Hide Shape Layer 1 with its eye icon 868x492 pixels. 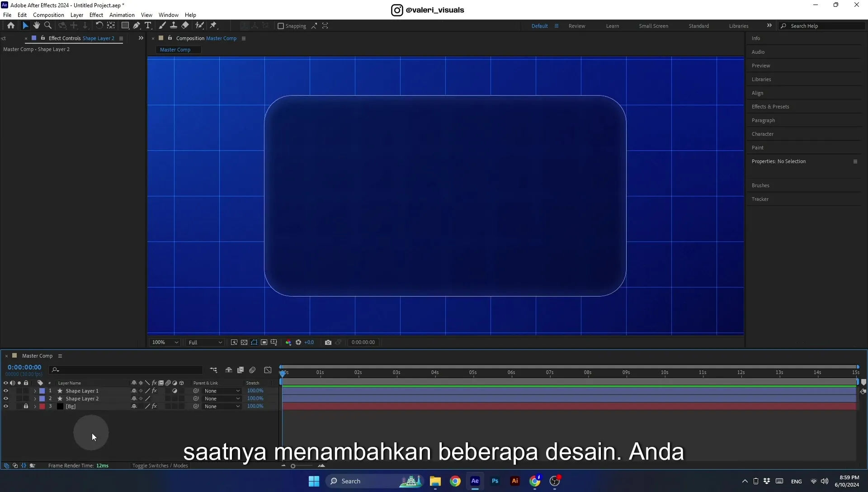pyautogui.click(x=6, y=391)
